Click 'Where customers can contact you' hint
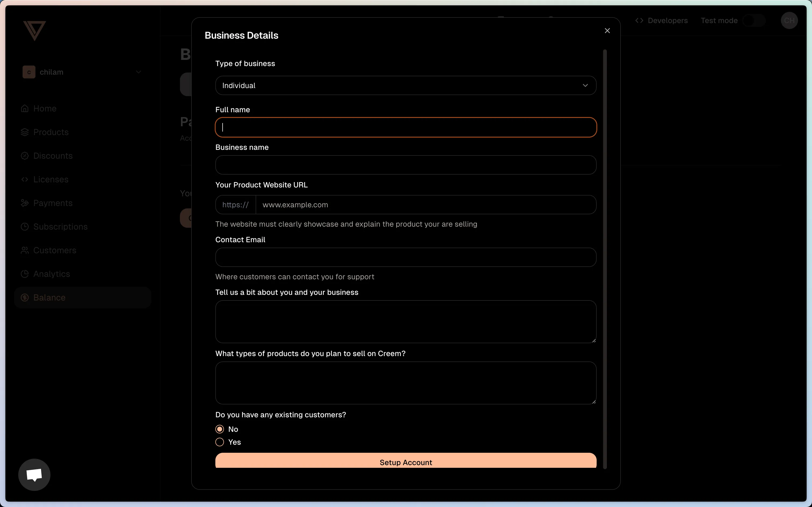 (295, 277)
